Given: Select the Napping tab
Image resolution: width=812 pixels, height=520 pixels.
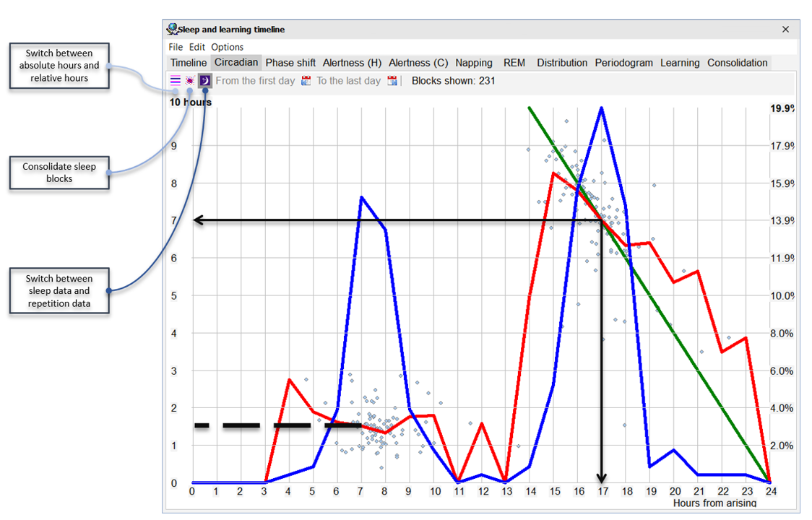Looking at the screenshot, I should click(474, 63).
